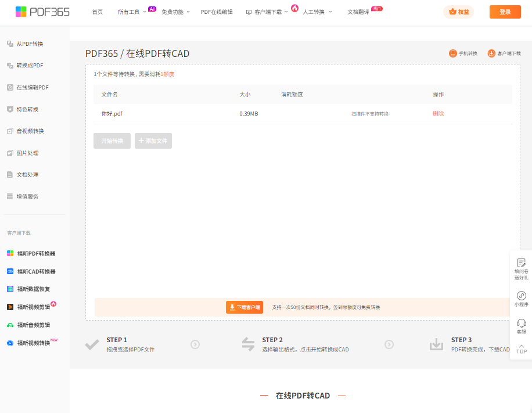
Task: Go to 首页 in navigation bar
Action: click(x=97, y=12)
